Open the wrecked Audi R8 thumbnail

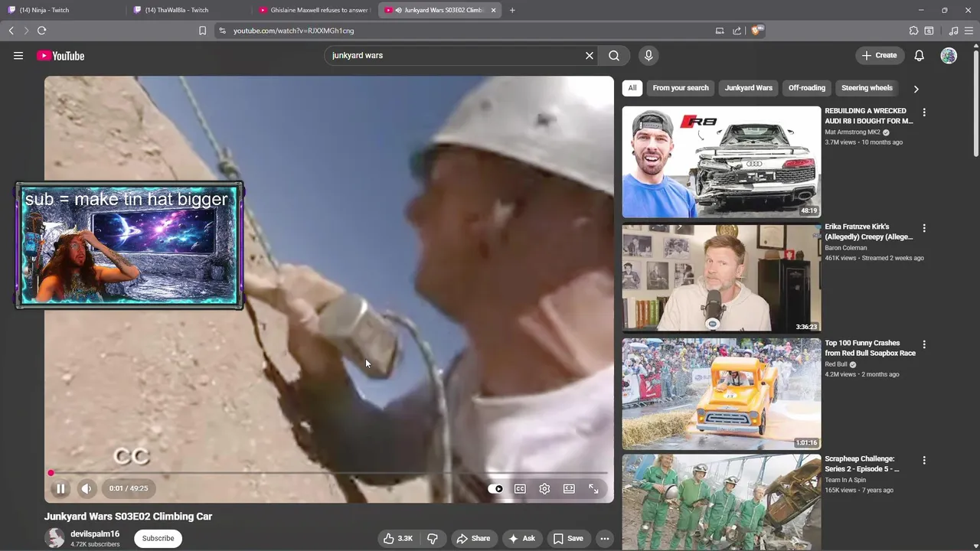click(x=721, y=161)
